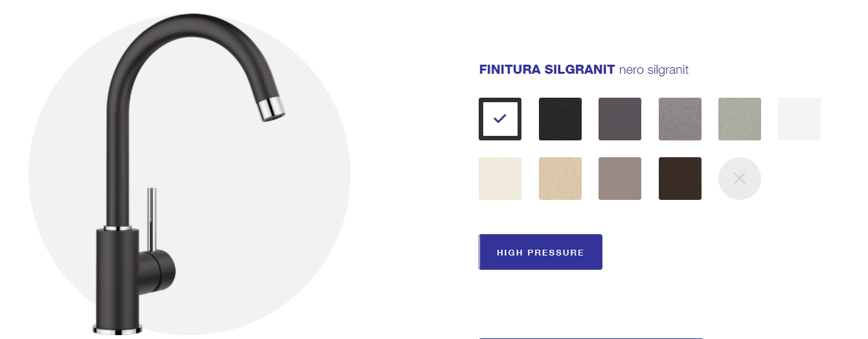Viewport: 868px width, 339px height.
Task: Select the dark brown finish swatch
Action: tap(680, 179)
